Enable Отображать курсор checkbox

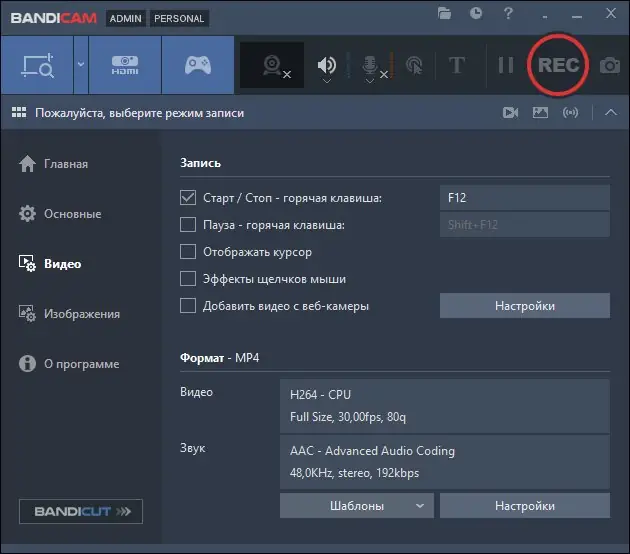pyautogui.click(x=188, y=251)
